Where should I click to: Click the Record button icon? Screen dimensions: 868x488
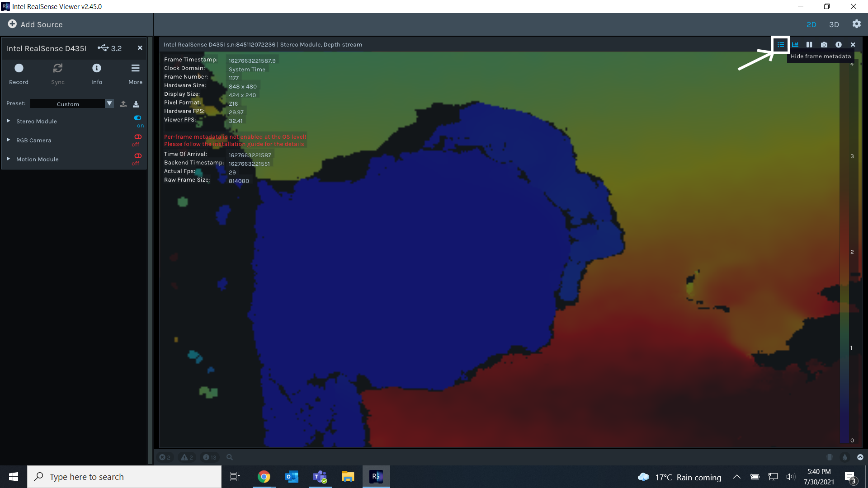pos(19,68)
